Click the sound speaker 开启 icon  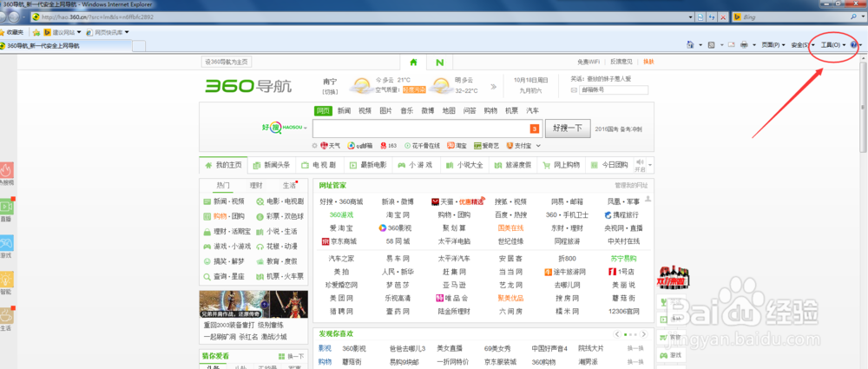tap(641, 165)
